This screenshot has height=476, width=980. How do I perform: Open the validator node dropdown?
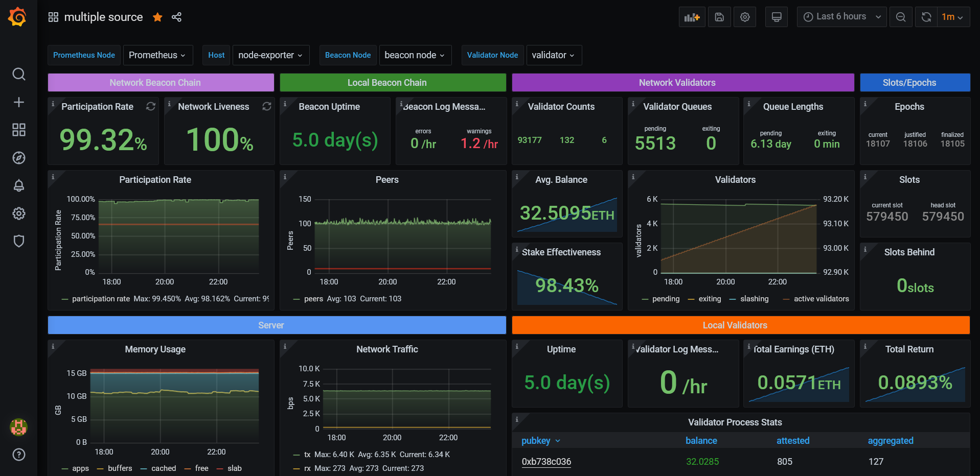coord(554,55)
